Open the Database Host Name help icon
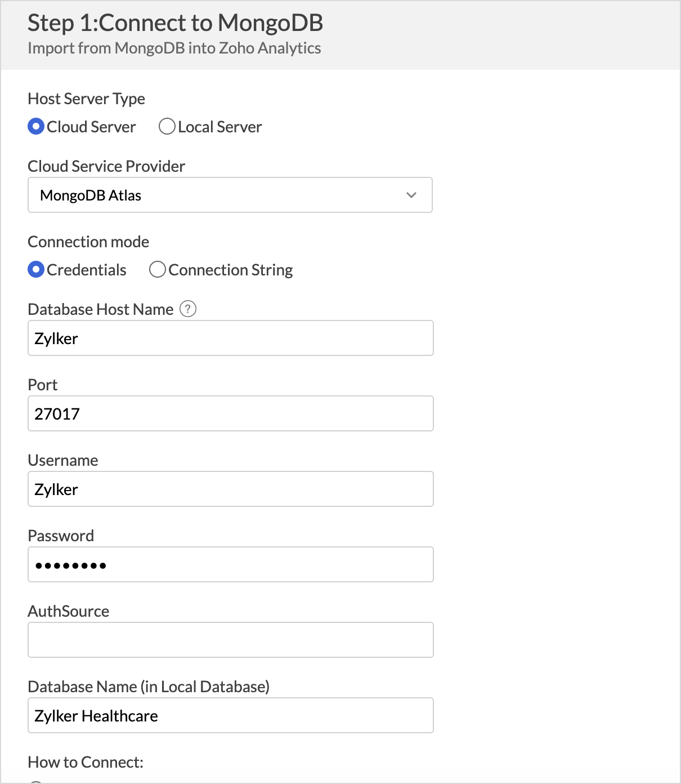The width and height of the screenshot is (681, 784). pos(188,309)
